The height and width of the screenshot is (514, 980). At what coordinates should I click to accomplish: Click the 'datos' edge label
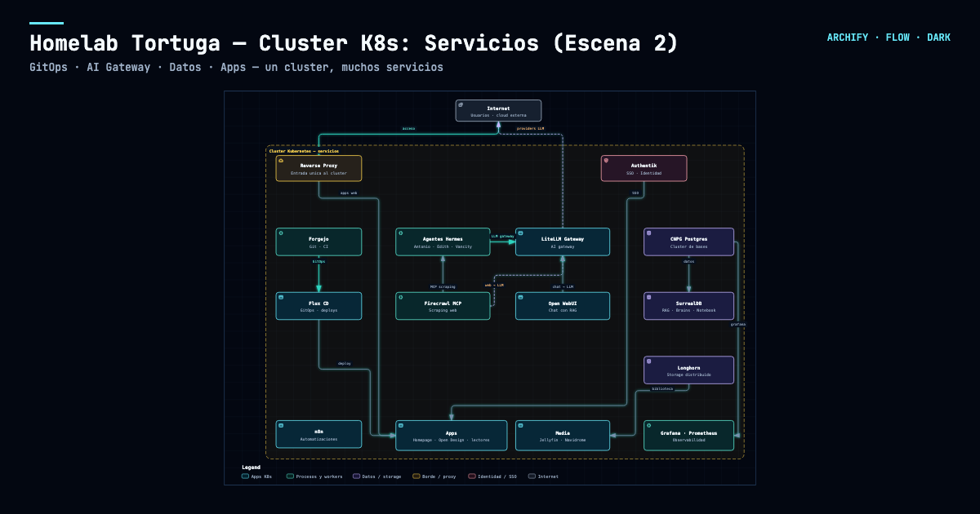pyautogui.click(x=688, y=261)
